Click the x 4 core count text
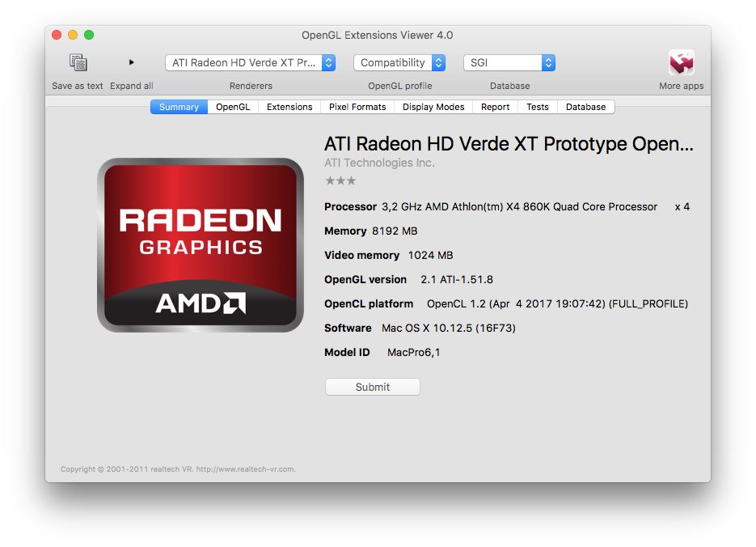 tap(682, 207)
